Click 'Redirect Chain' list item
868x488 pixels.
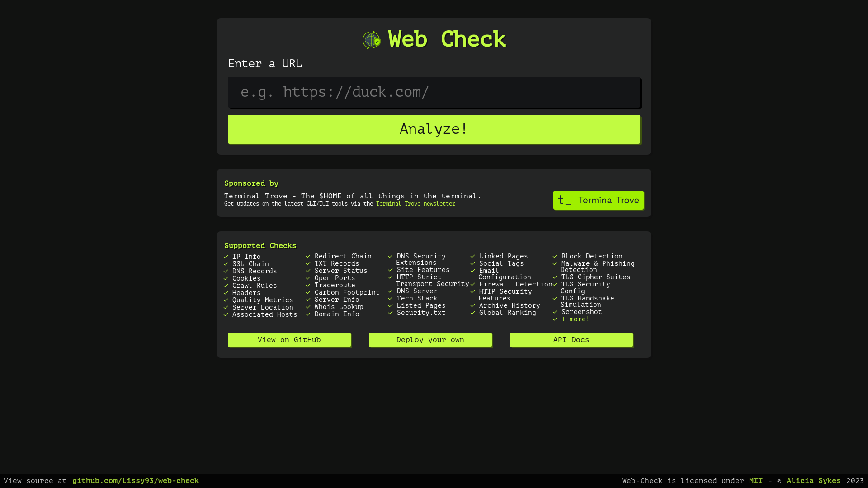[x=343, y=256]
